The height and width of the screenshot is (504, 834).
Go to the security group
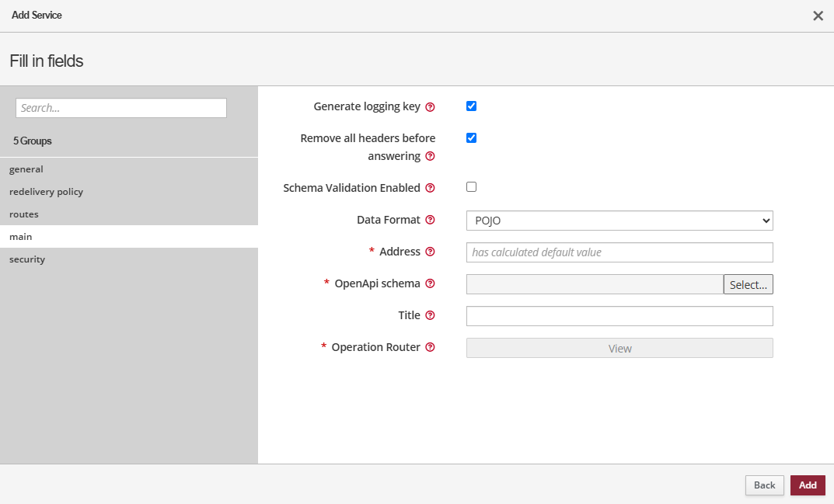coord(27,259)
